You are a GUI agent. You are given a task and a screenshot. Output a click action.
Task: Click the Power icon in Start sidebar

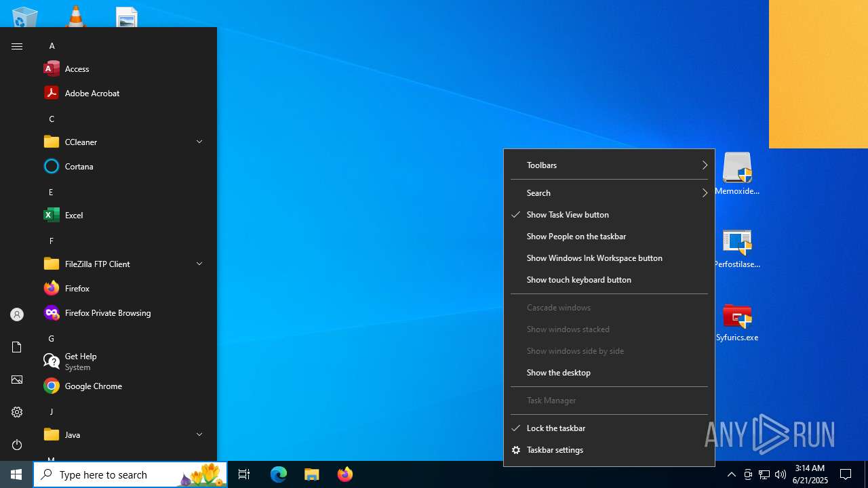click(x=17, y=445)
